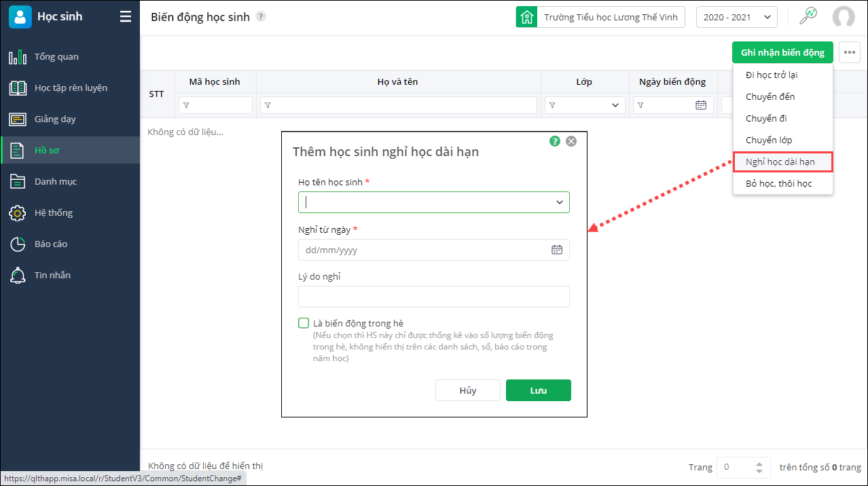Click the three-dots more options button

850,52
